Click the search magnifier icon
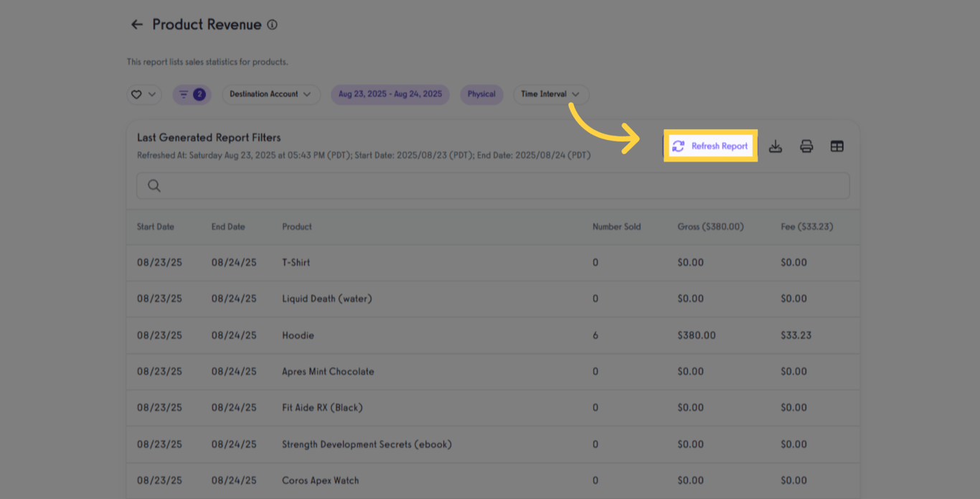The width and height of the screenshot is (980, 499). coord(154,185)
